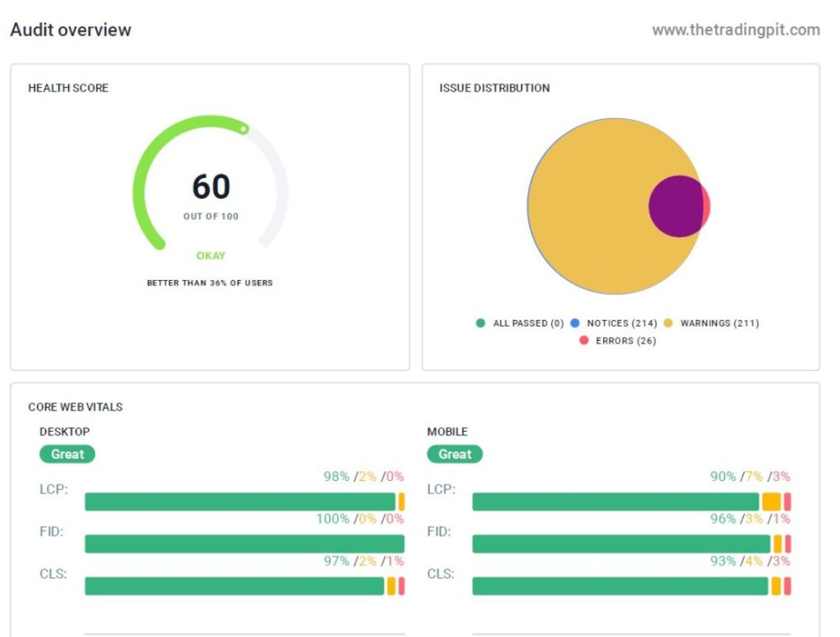Click the Desktop FID full green bar
The height and width of the screenshot is (637, 840).
coord(244,543)
